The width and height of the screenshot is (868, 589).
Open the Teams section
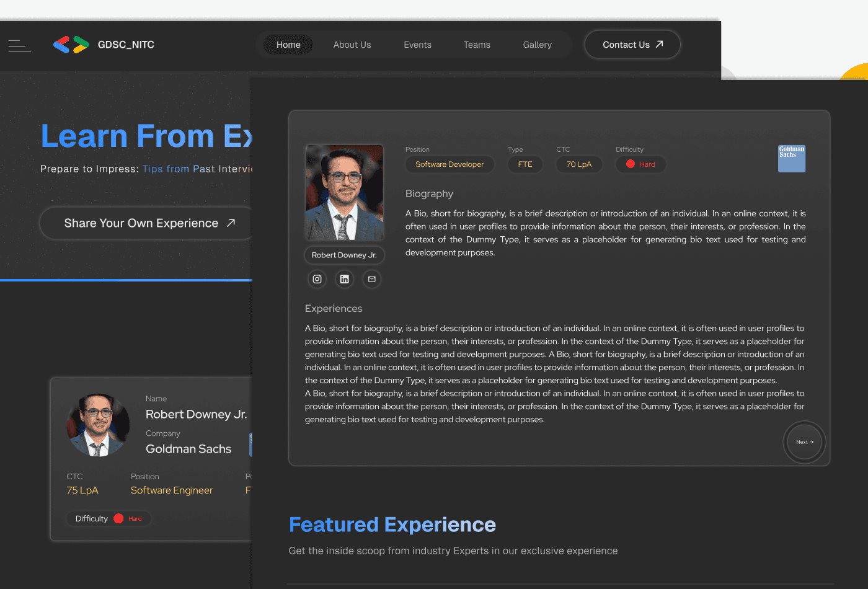[477, 45]
